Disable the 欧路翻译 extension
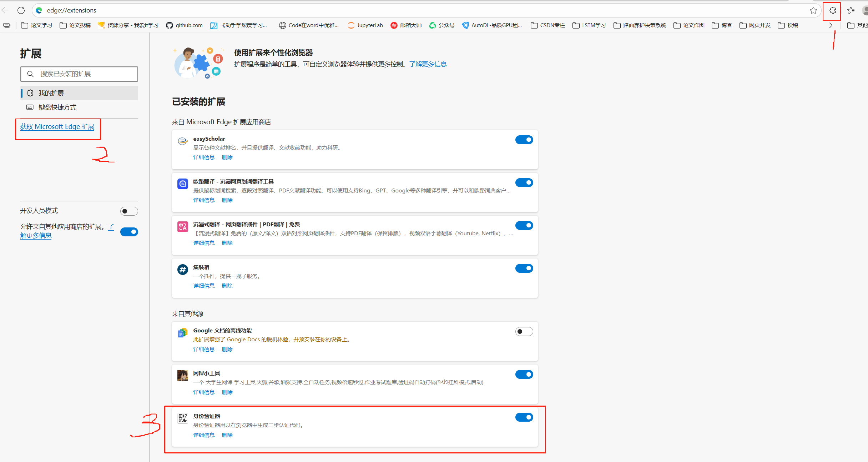 click(x=524, y=183)
